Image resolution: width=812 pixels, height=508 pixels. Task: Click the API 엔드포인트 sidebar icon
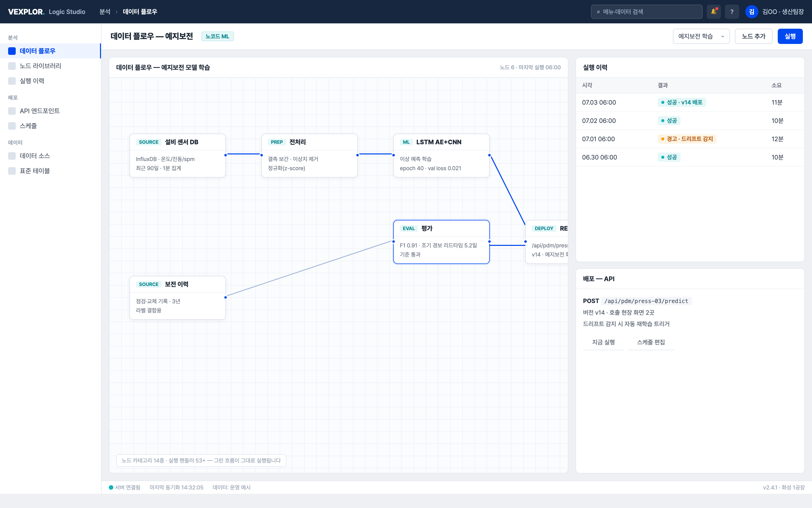[12, 111]
